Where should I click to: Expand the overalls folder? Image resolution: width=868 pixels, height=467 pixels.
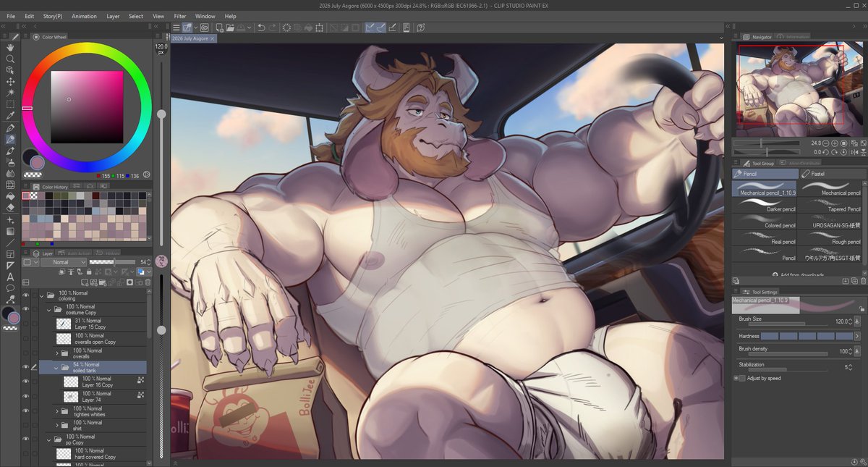pyautogui.click(x=56, y=353)
